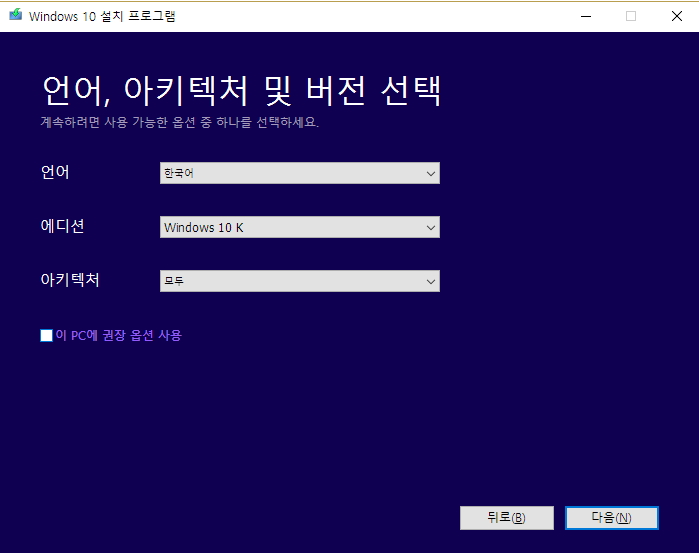The image size is (699, 553).
Task: Click the 뒤로(B) button
Action: [x=507, y=518]
